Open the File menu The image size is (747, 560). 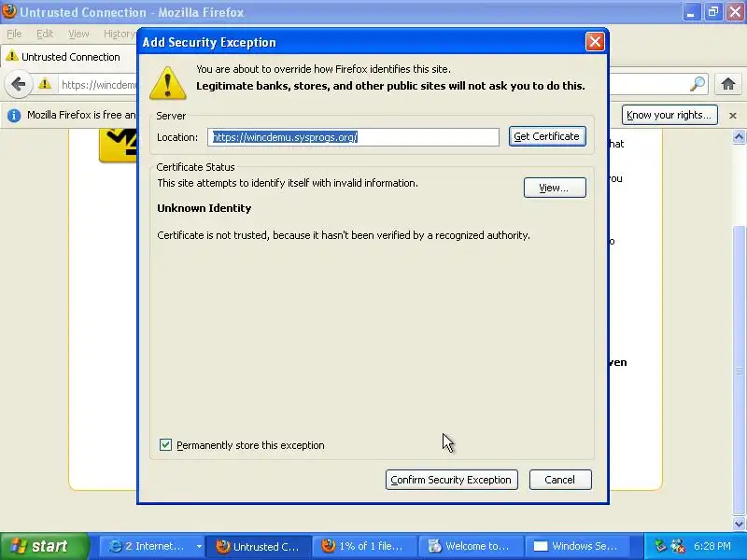pyautogui.click(x=14, y=34)
